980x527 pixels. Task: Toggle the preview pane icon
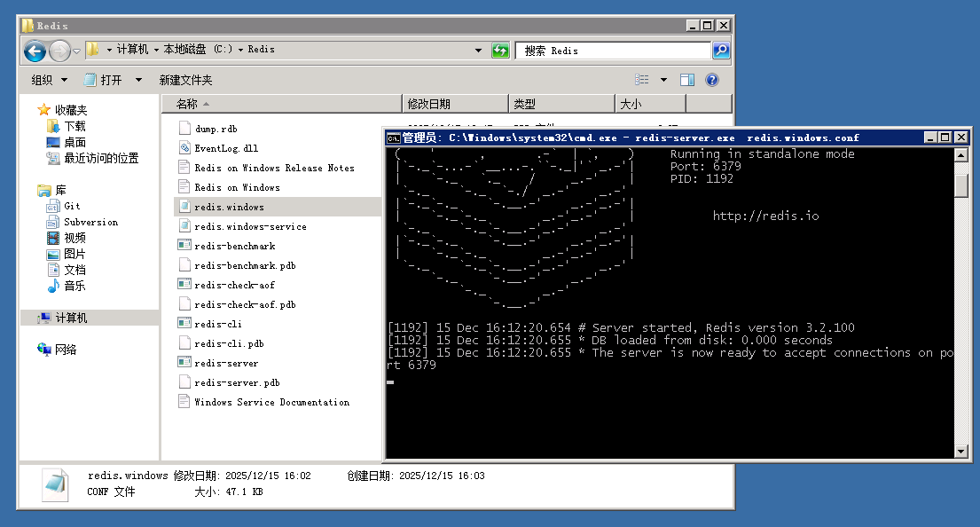686,80
